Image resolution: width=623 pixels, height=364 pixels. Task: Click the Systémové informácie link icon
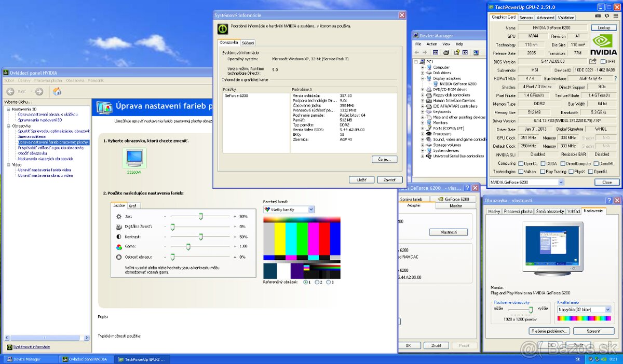click(x=9, y=347)
